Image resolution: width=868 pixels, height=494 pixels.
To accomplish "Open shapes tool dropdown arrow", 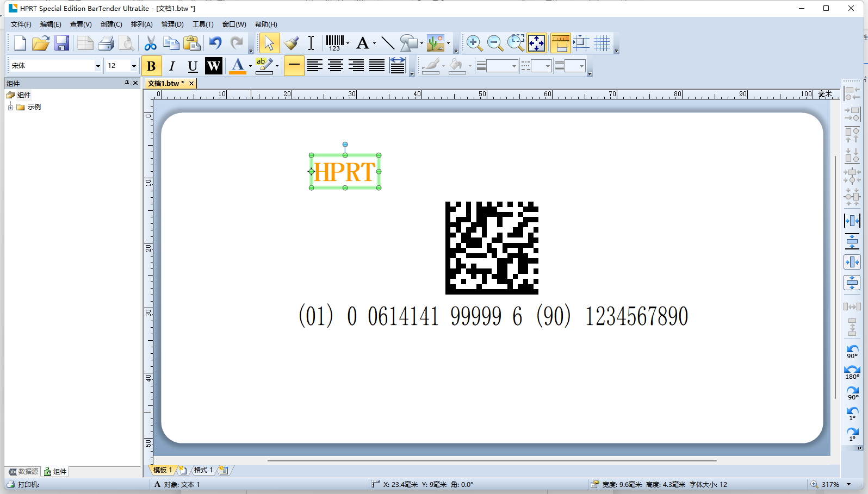I will [421, 43].
